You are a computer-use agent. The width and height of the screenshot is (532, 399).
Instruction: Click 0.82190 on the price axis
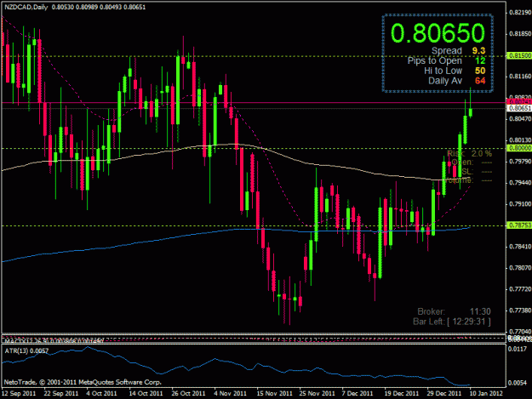[x=520, y=13]
